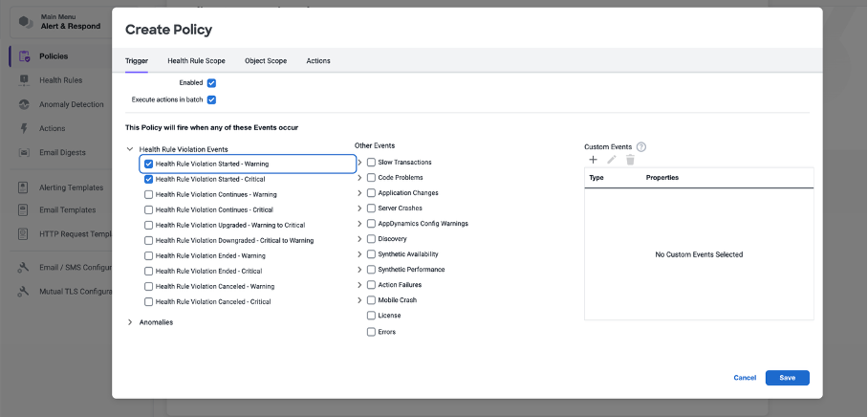Click the Save button
The height and width of the screenshot is (417, 868).
tap(787, 378)
